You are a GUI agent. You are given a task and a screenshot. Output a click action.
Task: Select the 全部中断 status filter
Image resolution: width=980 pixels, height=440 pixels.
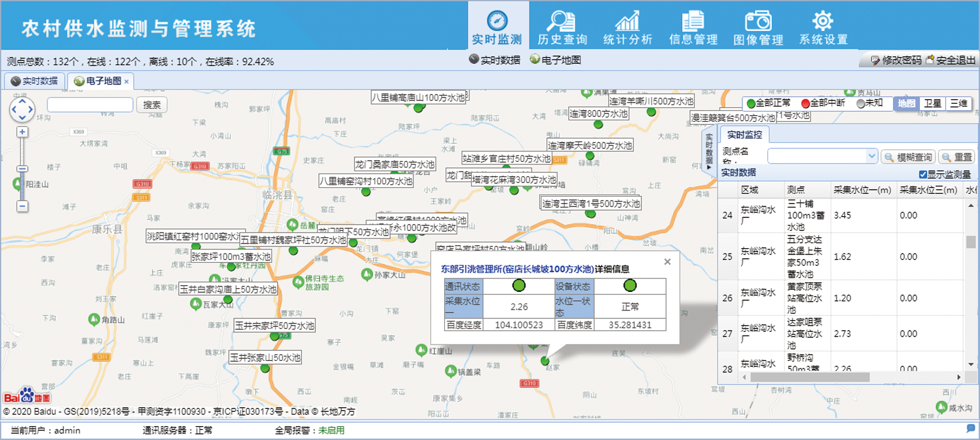click(822, 103)
